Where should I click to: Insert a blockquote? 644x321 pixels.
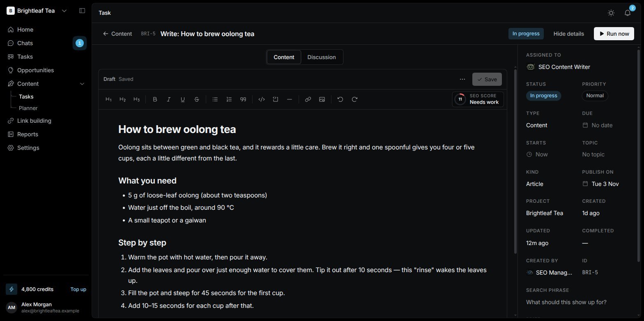[x=243, y=99]
